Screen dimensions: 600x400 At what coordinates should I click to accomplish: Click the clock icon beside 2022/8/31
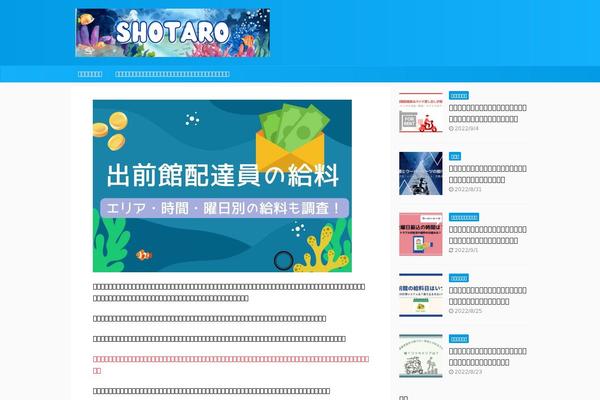(451, 189)
